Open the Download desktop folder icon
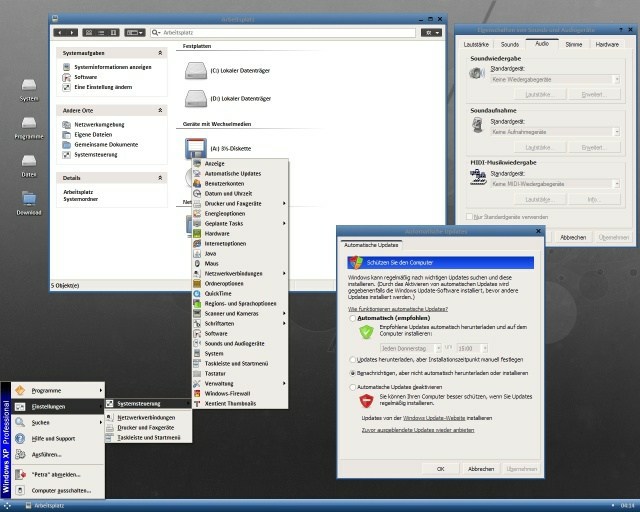 click(29, 199)
